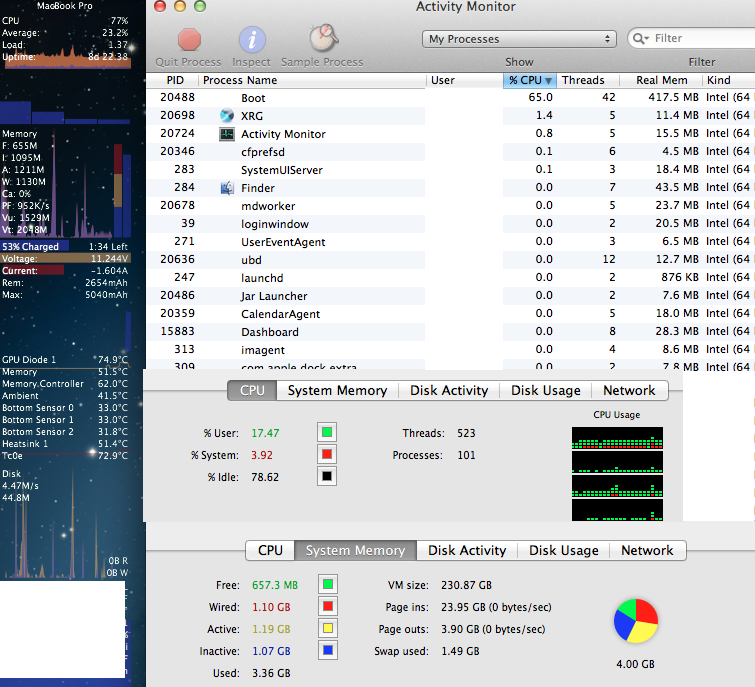Click the XRG Memory graph panel
Screen dimensions: 755x687
pos(66,183)
